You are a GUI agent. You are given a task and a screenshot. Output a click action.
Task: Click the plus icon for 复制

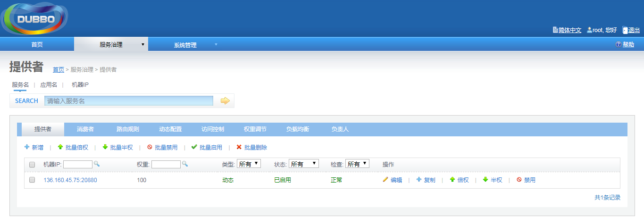[x=418, y=180]
